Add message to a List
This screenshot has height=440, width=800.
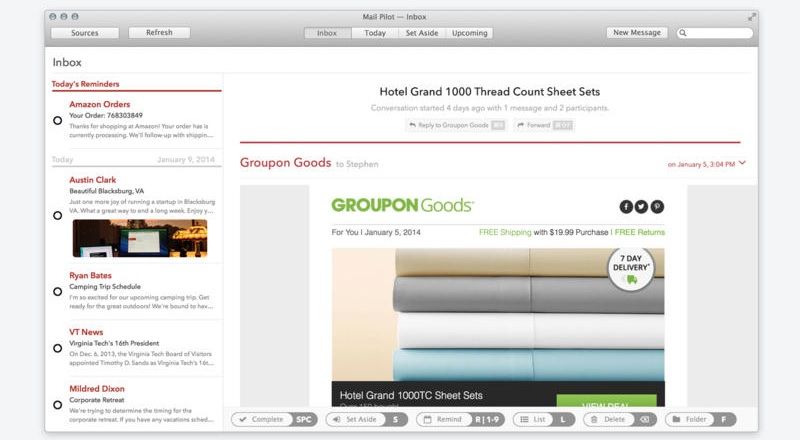pos(544,420)
